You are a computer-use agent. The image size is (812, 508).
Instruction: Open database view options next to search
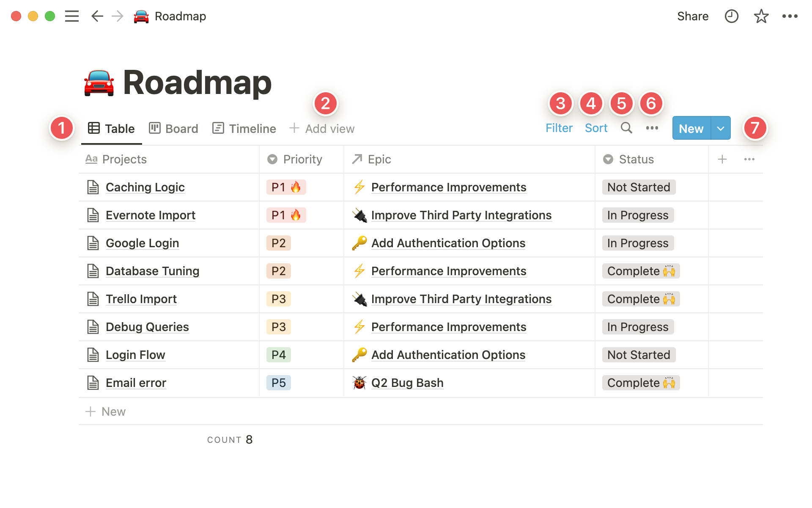pos(652,128)
